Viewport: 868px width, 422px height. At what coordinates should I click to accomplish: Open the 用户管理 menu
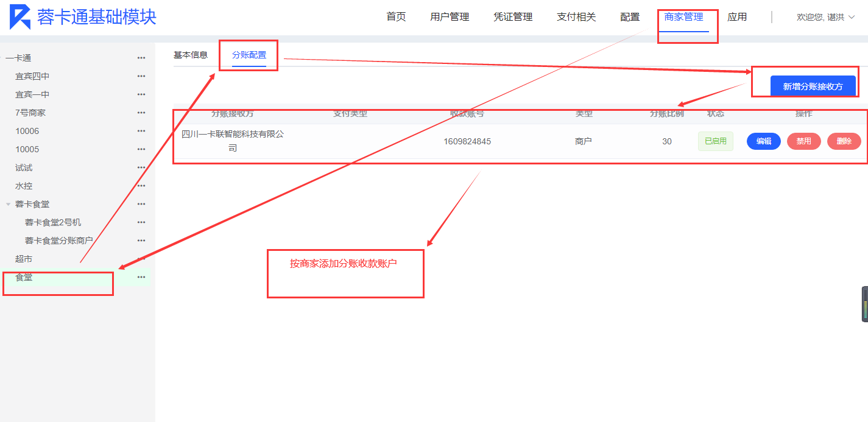point(450,17)
